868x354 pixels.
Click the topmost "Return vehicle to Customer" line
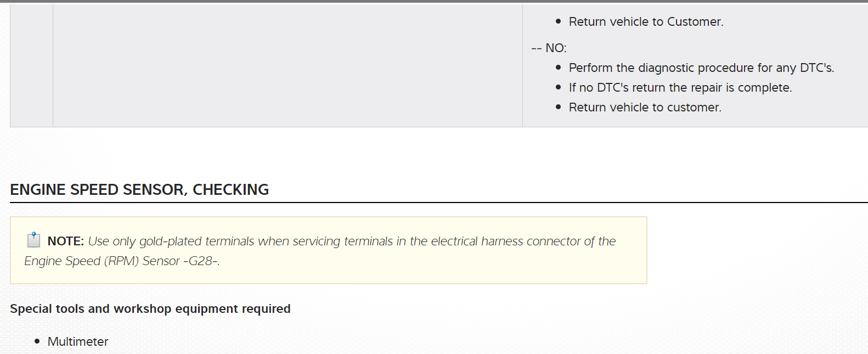[646, 22]
